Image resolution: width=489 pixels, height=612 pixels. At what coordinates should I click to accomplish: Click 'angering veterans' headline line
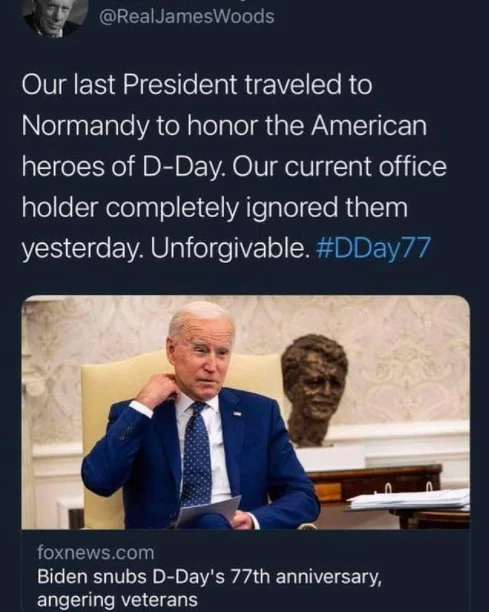pos(117,600)
